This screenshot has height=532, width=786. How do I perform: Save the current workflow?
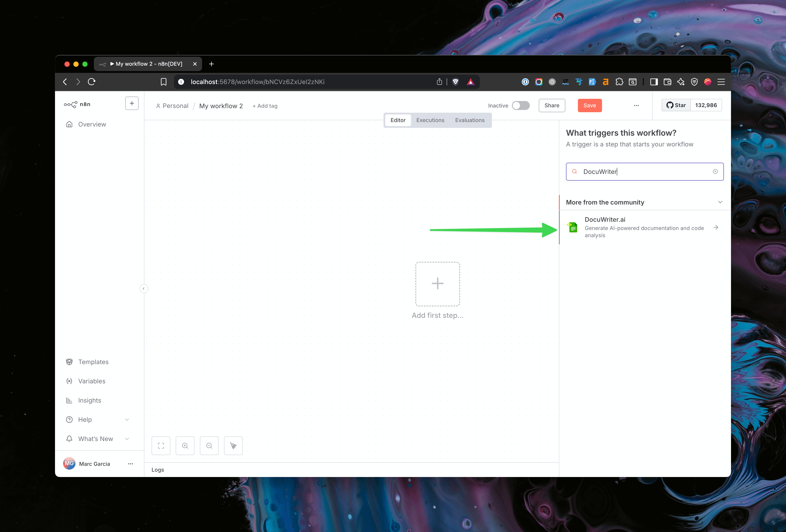589,105
